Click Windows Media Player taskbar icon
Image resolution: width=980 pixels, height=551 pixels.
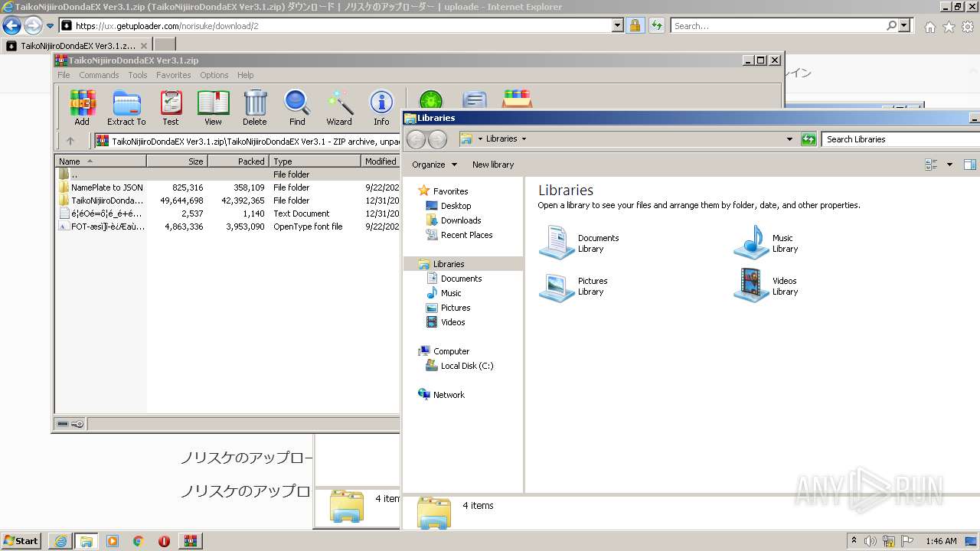coord(113,541)
